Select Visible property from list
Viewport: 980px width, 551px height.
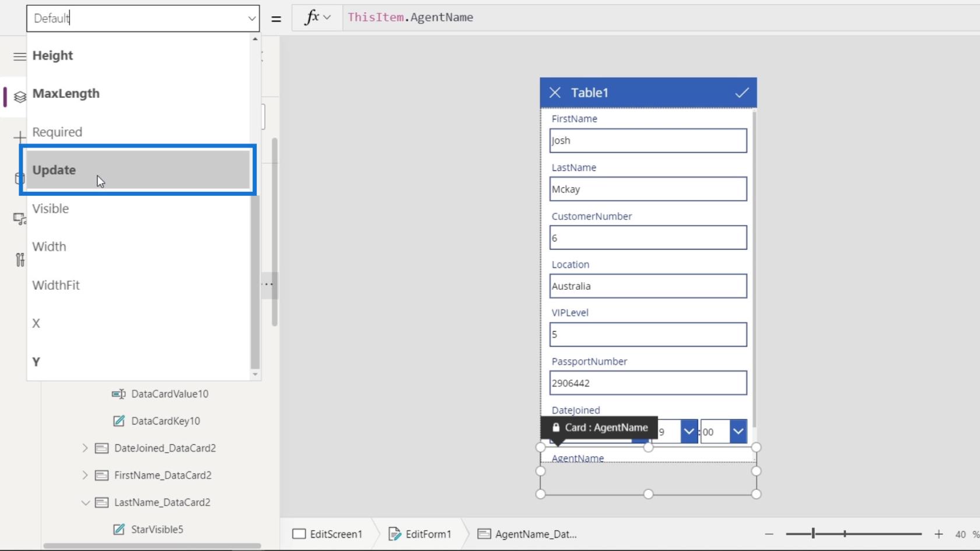pyautogui.click(x=138, y=209)
